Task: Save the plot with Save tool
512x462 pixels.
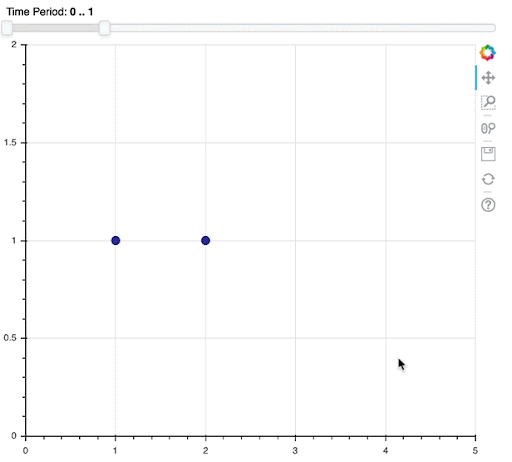Action: (x=488, y=154)
